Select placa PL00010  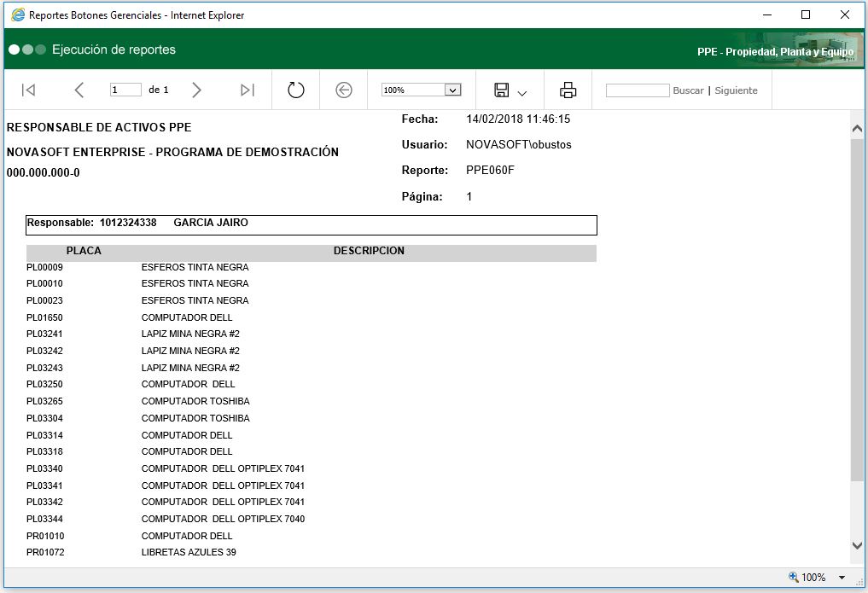tap(45, 283)
